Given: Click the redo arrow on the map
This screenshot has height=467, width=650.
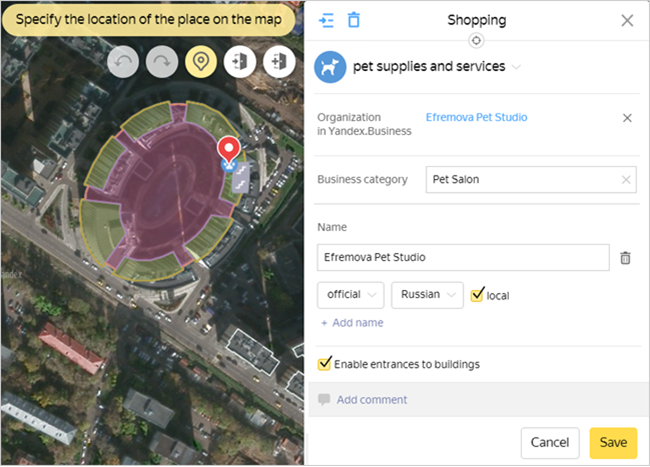Looking at the screenshot, I should click(x=162, y=62).
